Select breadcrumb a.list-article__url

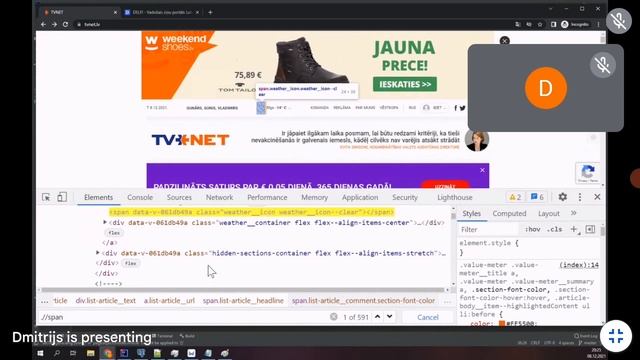coord(169,301)
